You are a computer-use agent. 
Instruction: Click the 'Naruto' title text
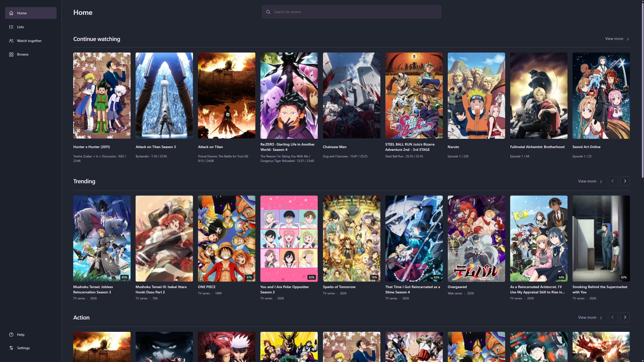[x=453, y=147]
